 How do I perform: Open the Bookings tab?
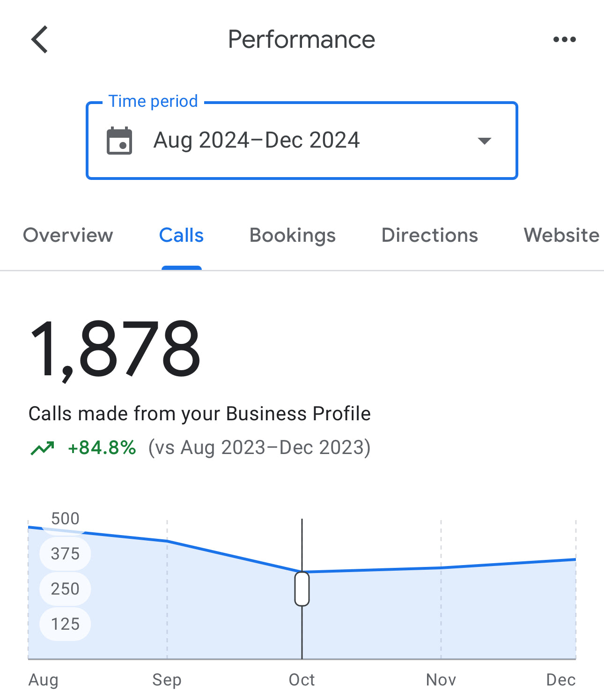point(293,235)
